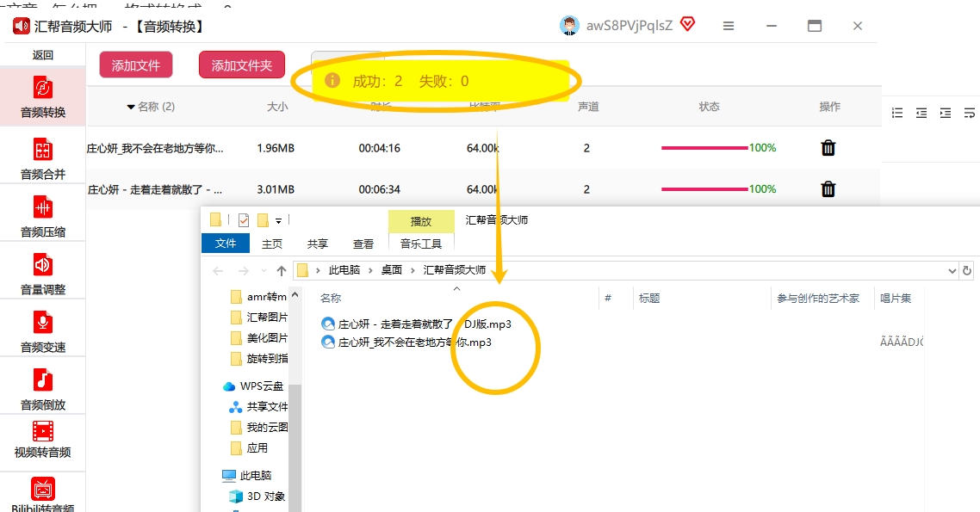The width and height of the screenshot is (980, 512).
Task: Click the 播放 contextual tab
Action: 420,221
